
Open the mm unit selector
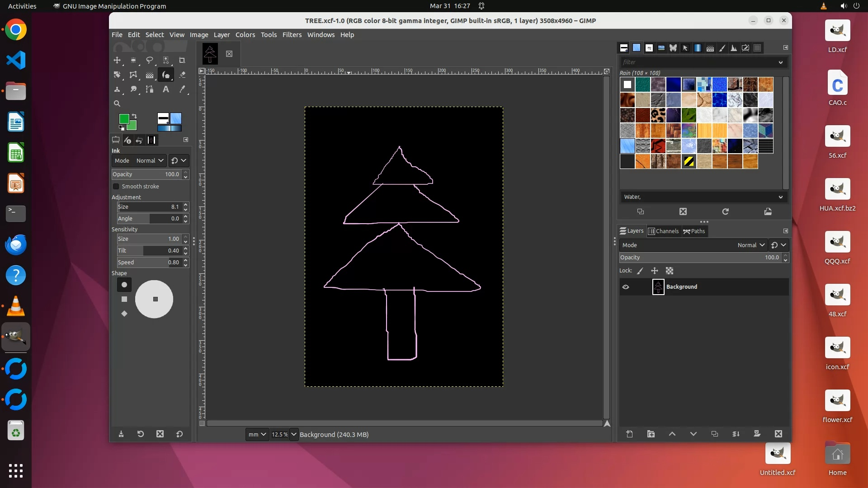click(257, 434)
